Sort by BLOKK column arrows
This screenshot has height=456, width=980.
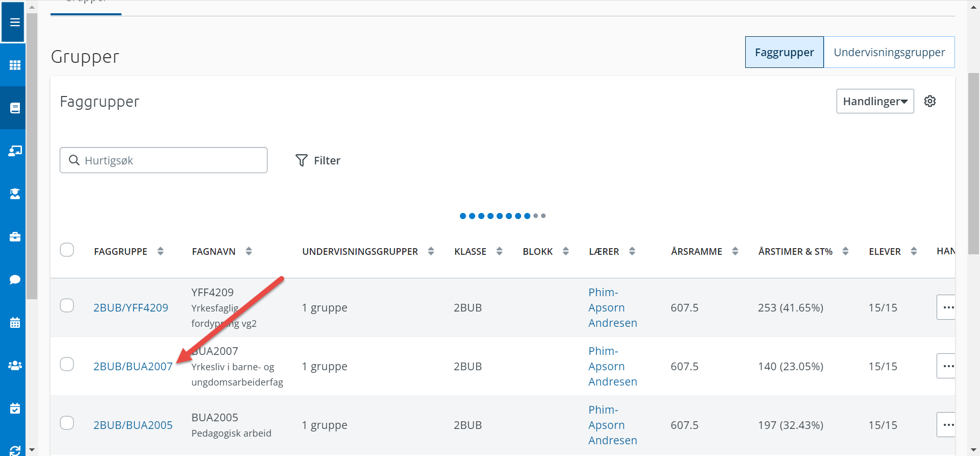pos(566,251)
